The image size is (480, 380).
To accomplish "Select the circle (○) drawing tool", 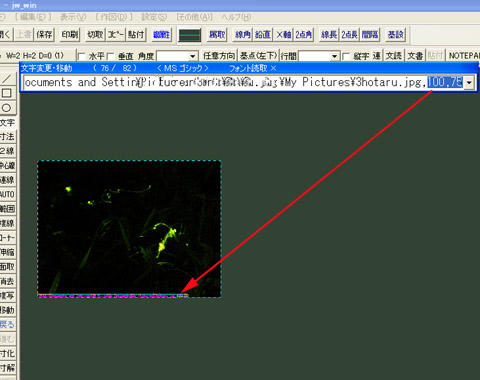I will tap(7, 108).
